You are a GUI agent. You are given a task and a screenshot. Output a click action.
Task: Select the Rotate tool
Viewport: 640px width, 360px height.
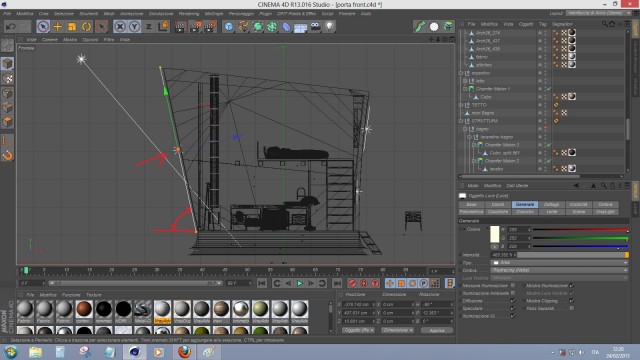coord(86,27)
